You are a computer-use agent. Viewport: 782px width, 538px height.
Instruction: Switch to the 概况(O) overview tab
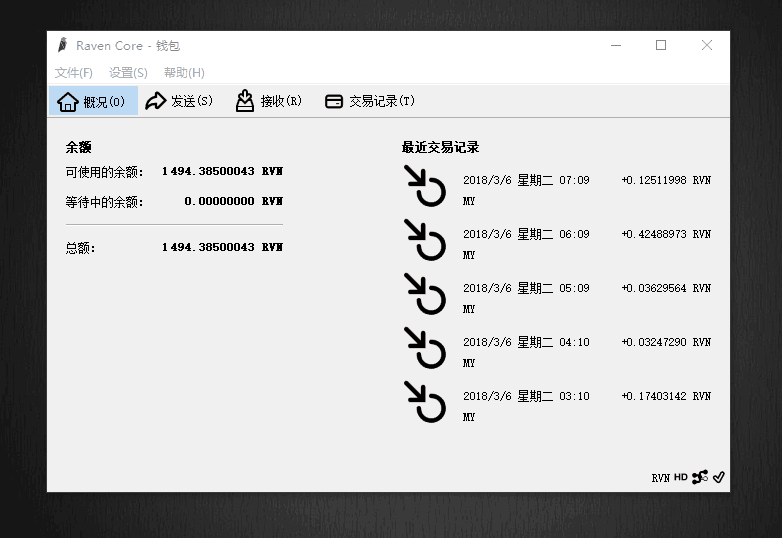[x=93, y=101]
